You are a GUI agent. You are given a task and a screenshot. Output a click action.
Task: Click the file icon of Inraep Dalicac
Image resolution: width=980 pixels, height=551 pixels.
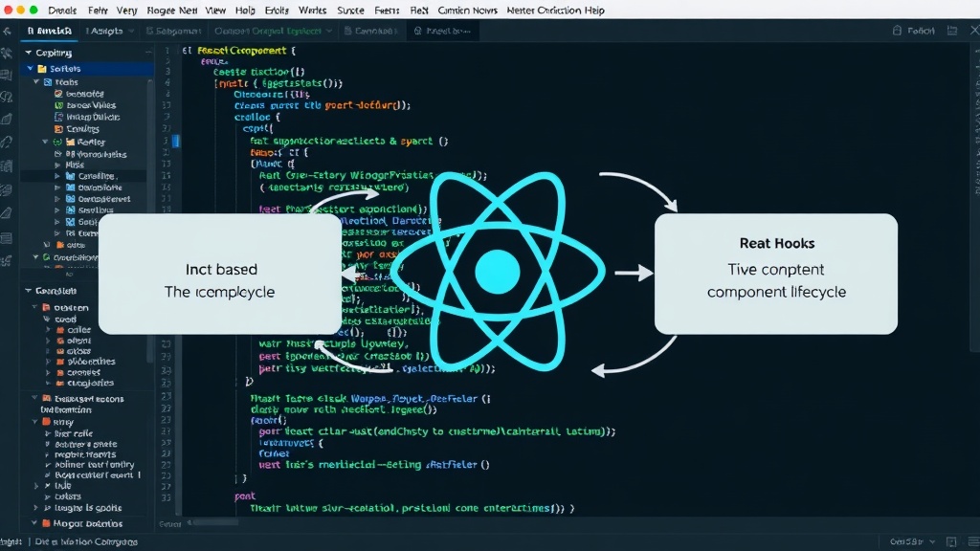pos(58,117)
